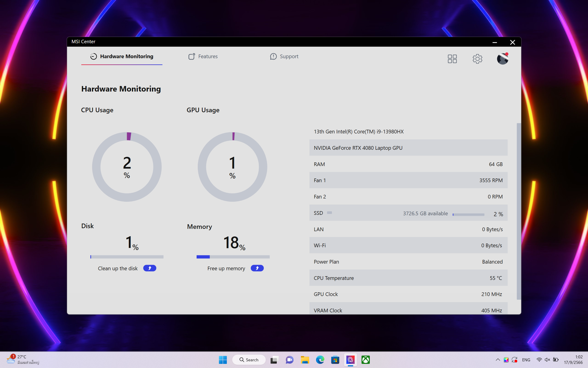The image size is (588, 368).
Task: Click the taskbar Search box
Action: coord(249,360)
